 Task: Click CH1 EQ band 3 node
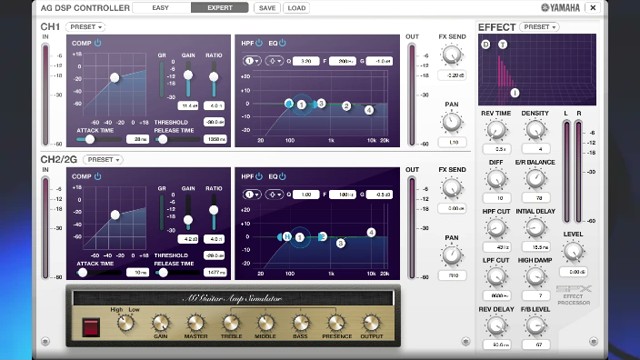coord(321,104)
